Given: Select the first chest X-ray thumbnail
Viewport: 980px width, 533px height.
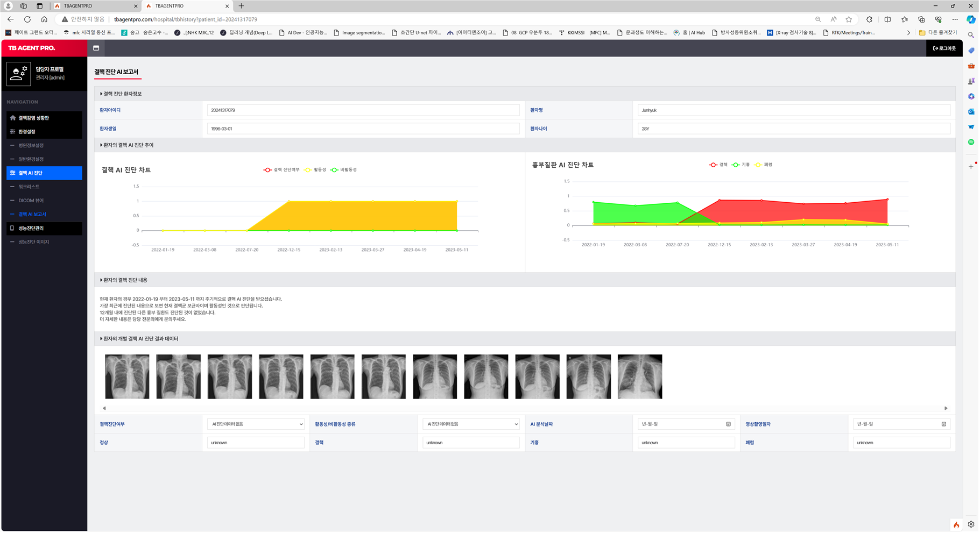Looking at the screenshot, I should tap(127, 376).
